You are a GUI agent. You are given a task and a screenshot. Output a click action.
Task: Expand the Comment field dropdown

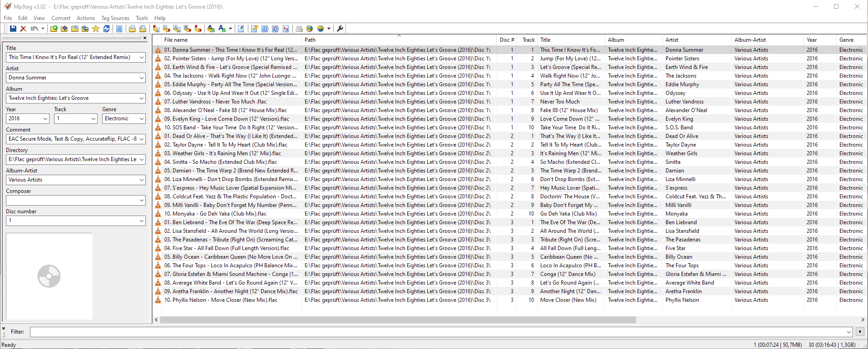tap(142, 139)
